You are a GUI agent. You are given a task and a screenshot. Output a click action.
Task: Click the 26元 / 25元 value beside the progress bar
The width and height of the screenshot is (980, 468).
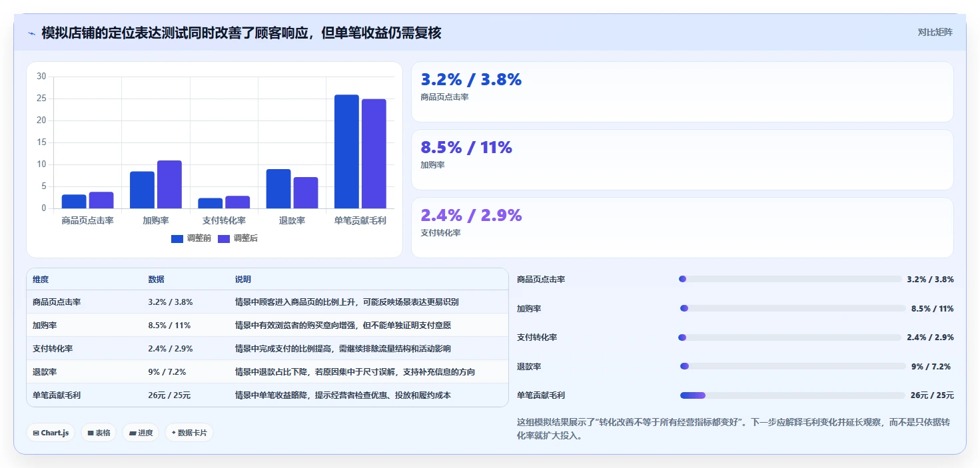point(932,395)
